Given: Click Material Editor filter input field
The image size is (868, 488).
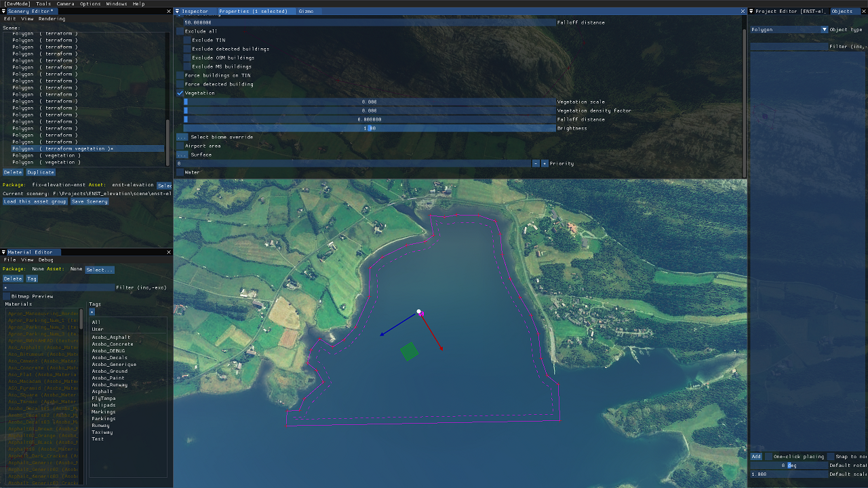Looking at the screenshot, I should (58, 287).
